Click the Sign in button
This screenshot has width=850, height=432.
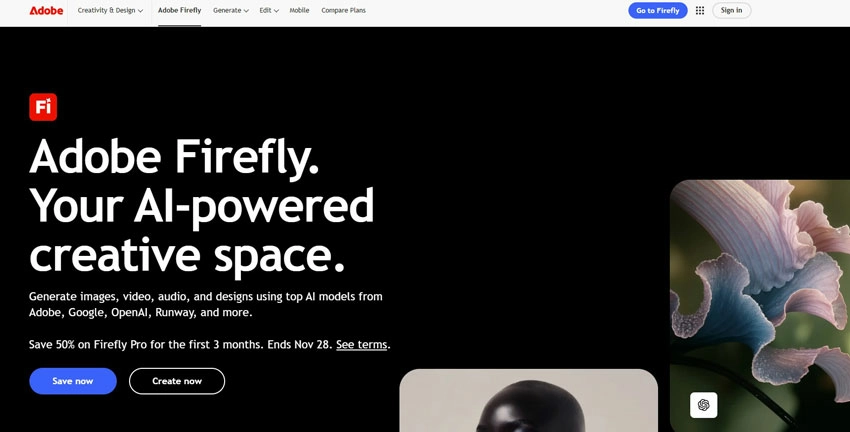click(x=731, y=10)
